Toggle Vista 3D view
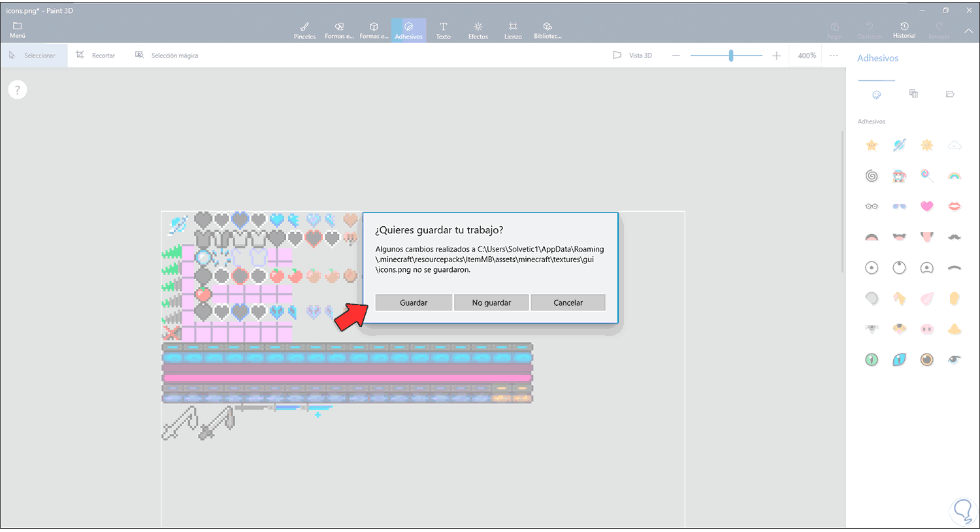The width and height of the screenshot is (980, 532). (632, 56)
